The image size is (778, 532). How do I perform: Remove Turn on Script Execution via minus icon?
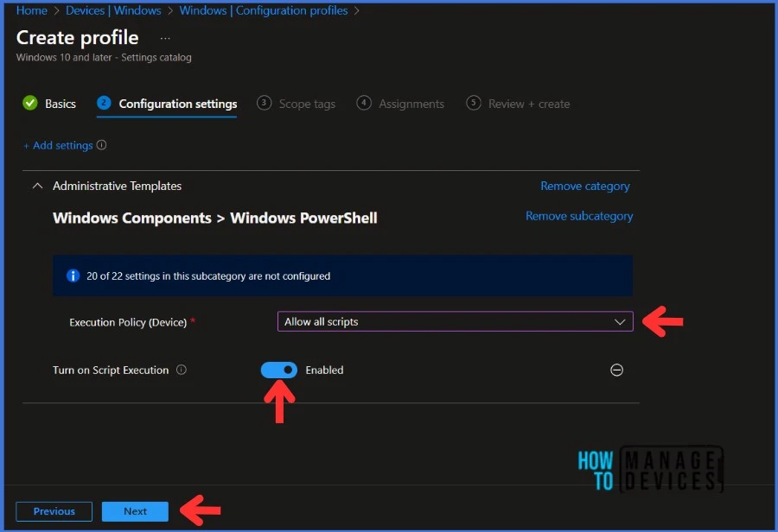click(x=616, y=370)
